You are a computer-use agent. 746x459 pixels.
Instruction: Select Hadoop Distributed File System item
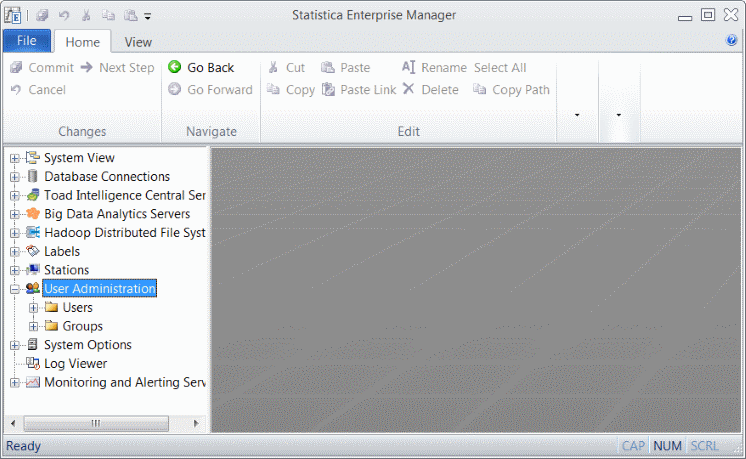coord(125,232)
